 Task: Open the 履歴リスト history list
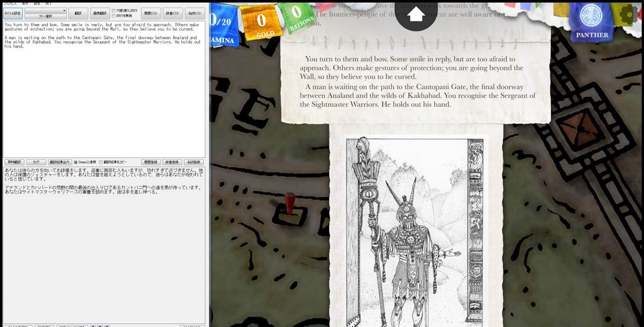coord(151,13)
